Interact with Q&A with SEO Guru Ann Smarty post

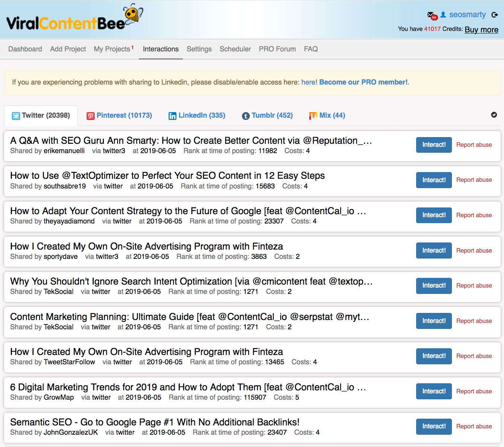pos(434,145)
